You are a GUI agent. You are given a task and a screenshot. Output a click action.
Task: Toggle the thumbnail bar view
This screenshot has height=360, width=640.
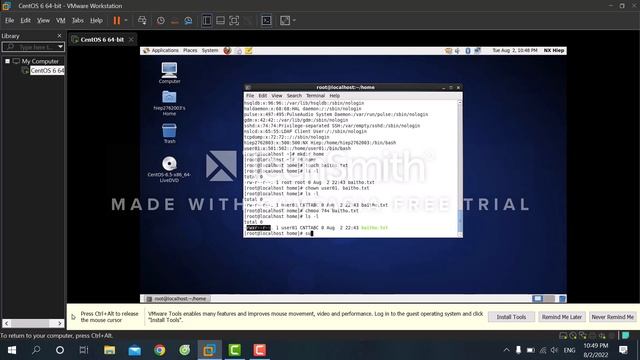(x=220, y=20)
